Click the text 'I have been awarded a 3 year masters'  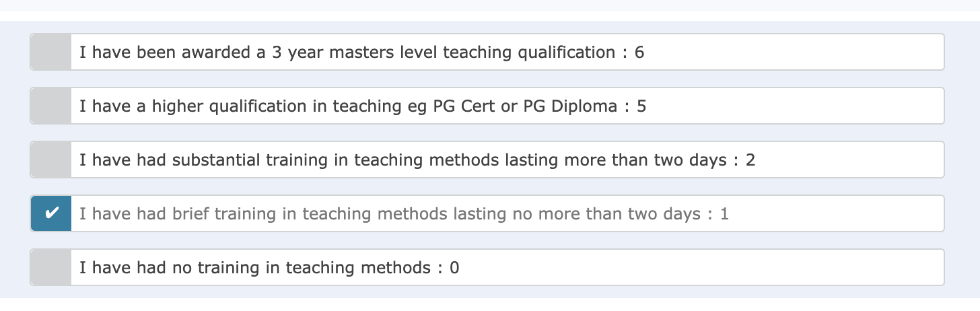[215, 52]
